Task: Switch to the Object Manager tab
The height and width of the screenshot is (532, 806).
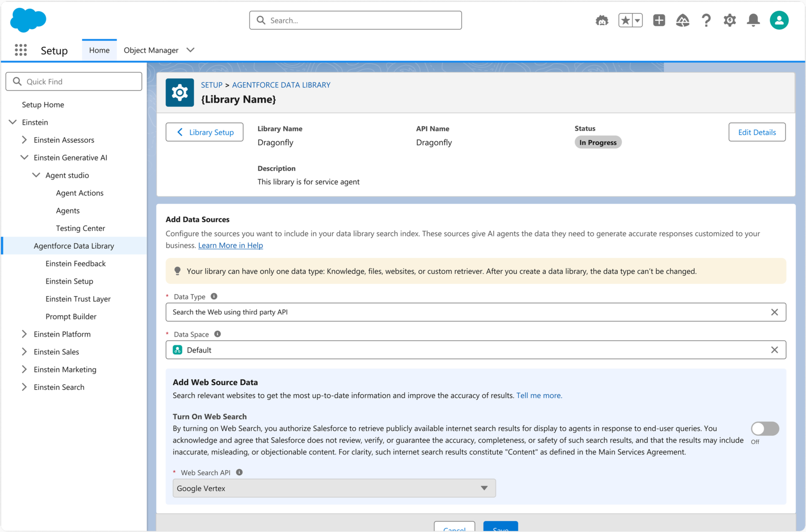Action: tap(151, 50)
